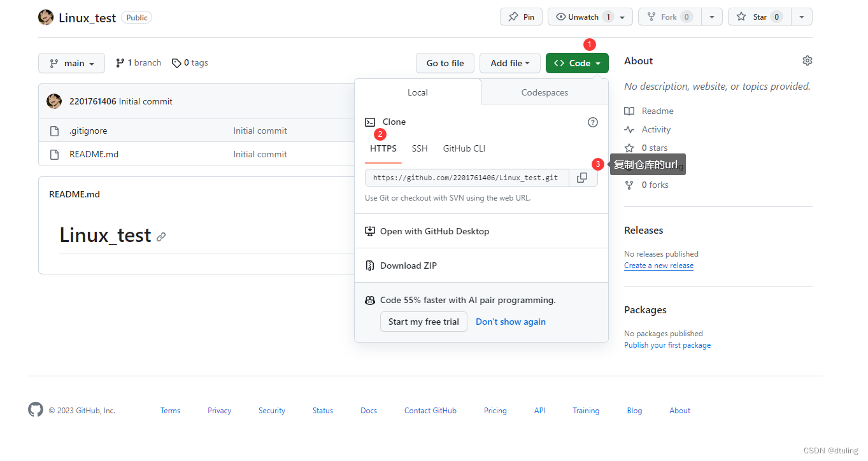Viewport: 868px width, 461px height.
Task: Click Start my free trial button
Action: 423,322
